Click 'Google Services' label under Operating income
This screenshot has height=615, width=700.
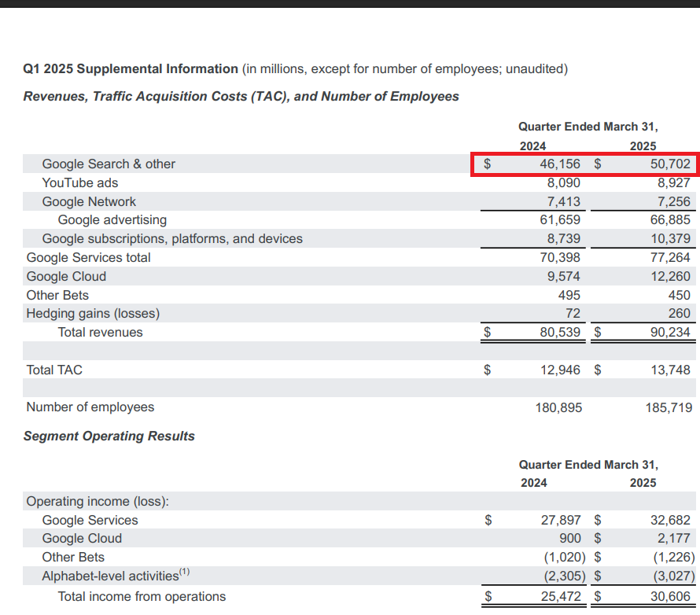pos(90,520)
